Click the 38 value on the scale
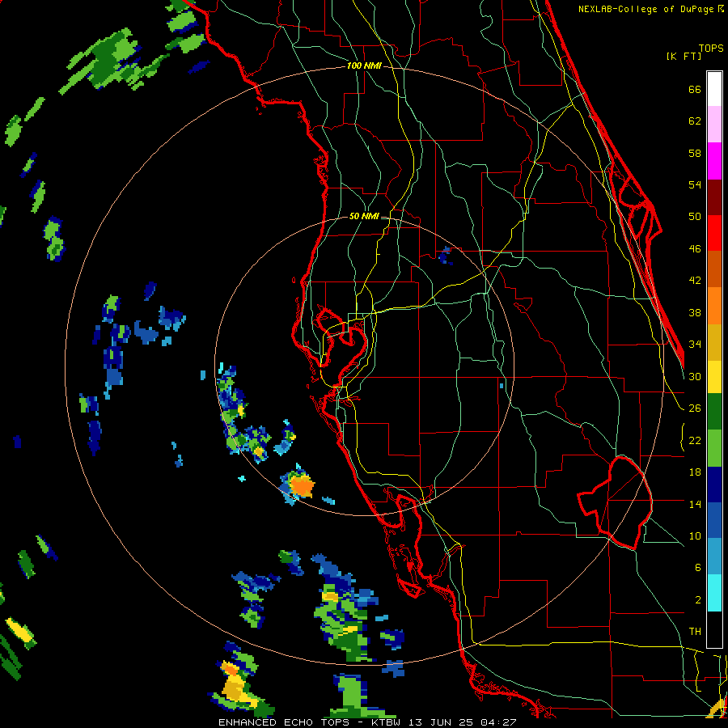This screenshot has width=728, height=728. tap(695, 312)
